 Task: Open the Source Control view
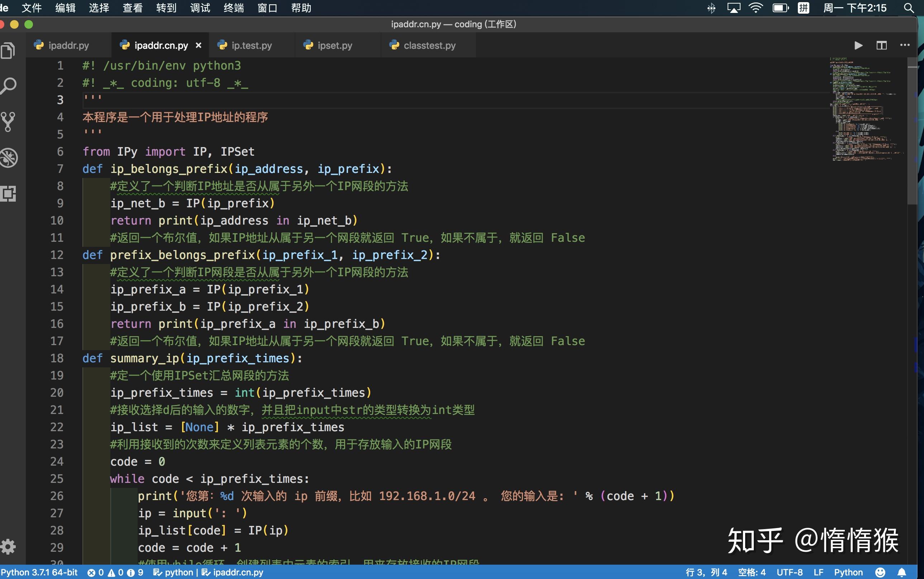coord(9,121)
